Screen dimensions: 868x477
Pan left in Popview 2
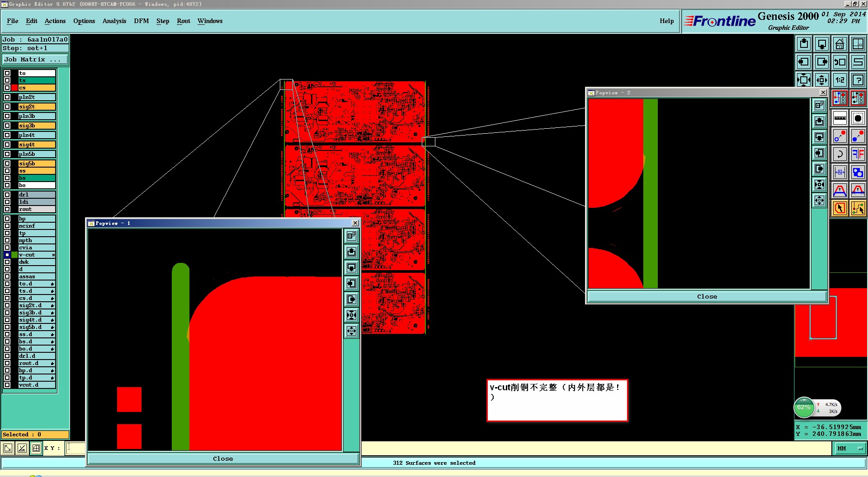click(x=819, y=153)
